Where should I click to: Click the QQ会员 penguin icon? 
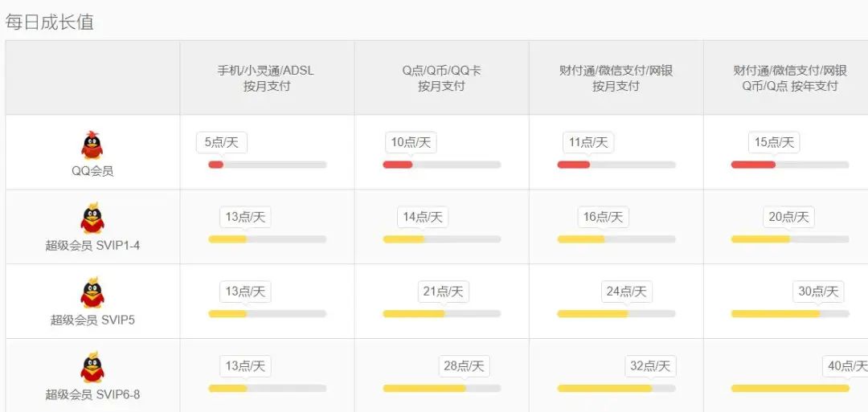click(92, 145)
